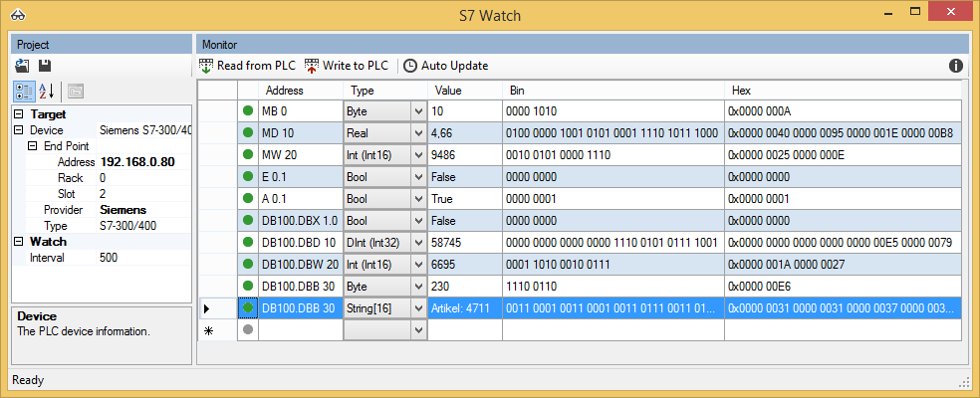This screenshot has height=398, width=980.
Task: Open the Type dropdown for MD 10
Action: coord(418,132)
